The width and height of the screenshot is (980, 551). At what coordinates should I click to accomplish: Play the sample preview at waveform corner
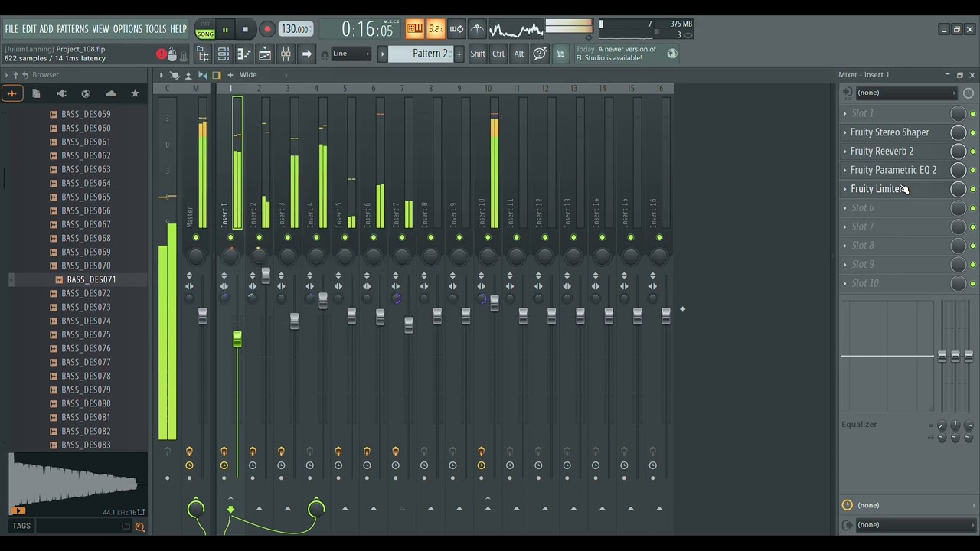[18, 510]
